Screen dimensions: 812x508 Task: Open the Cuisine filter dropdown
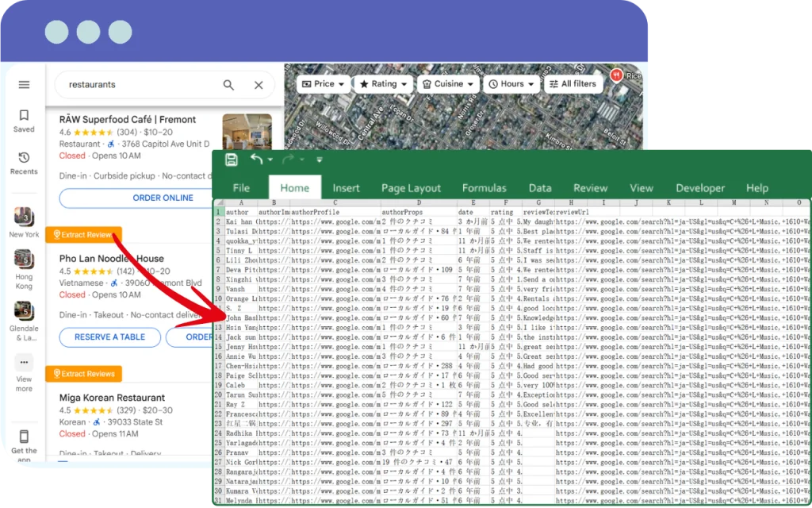tap(448, 84)
